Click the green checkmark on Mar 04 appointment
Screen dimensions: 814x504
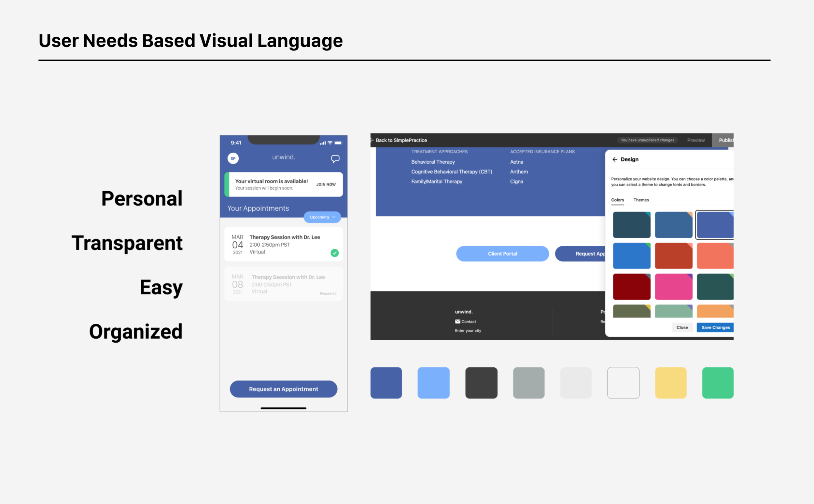334,253
